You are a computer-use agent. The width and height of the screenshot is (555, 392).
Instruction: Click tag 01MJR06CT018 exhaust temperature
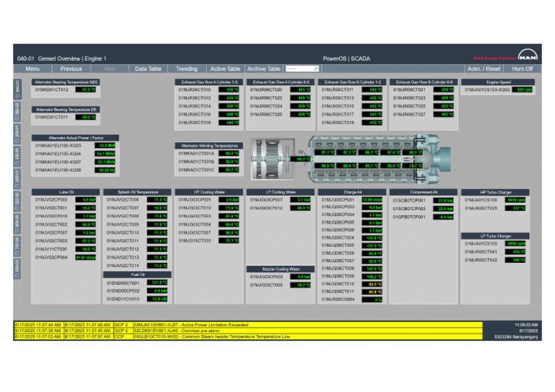(x=229, y=123)
